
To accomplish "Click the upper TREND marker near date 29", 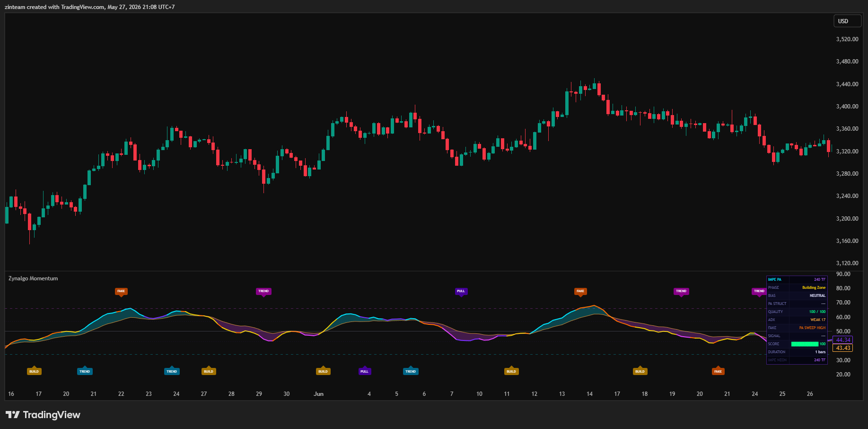I will point(263,291).
